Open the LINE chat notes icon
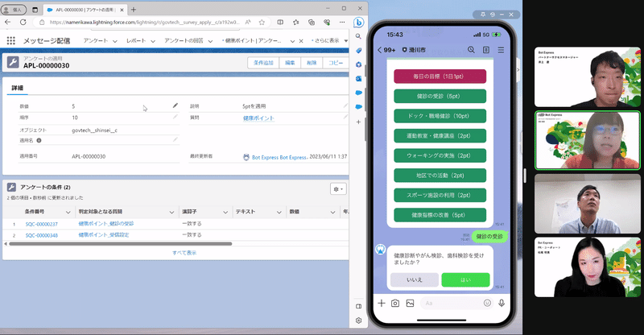Image resolution: width=644 pixels, height=335 pixels. coord(486,50)
